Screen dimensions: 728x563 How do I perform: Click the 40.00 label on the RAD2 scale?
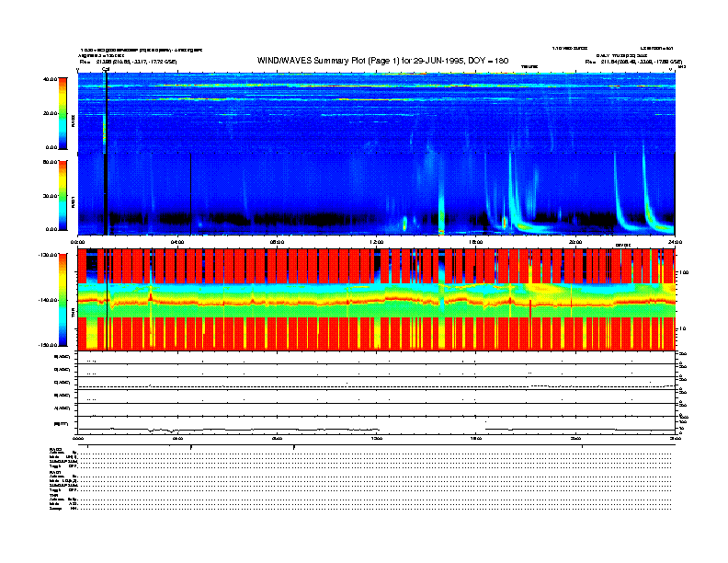(50, 79)
